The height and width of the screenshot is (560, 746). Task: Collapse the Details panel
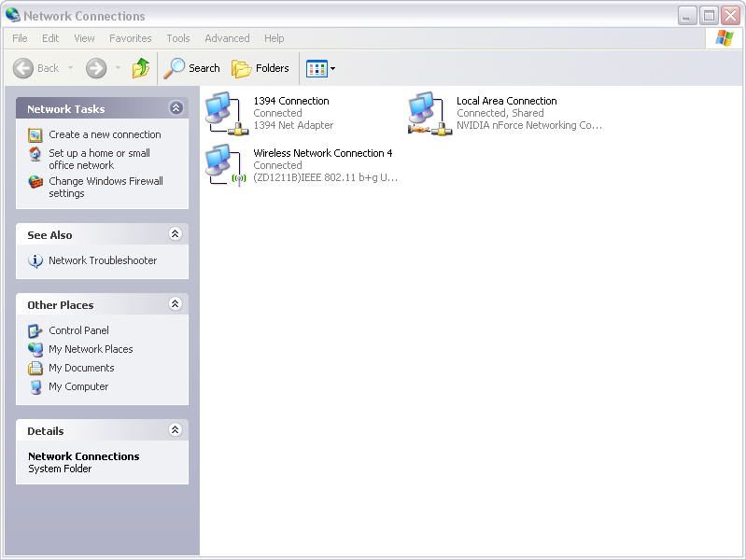[x=176, y=430]
